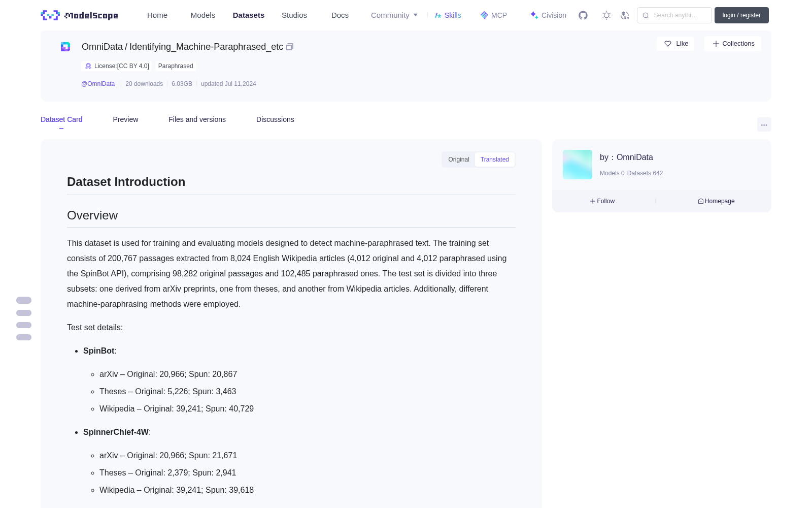Image resolution: width=812 pixels, height=508 pixels.
Task: Click the 'by : OmniData' author name
Action: (x=626, y=157)
